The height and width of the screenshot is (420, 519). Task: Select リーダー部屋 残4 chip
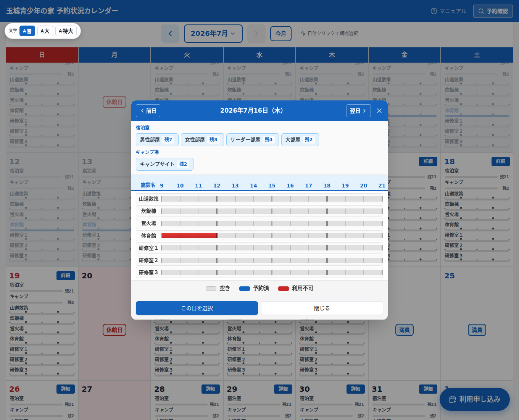(x=253, y=140)
